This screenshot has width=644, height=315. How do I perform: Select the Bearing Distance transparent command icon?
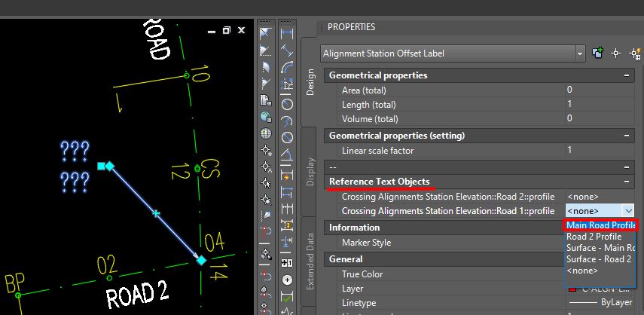point(266,51)
